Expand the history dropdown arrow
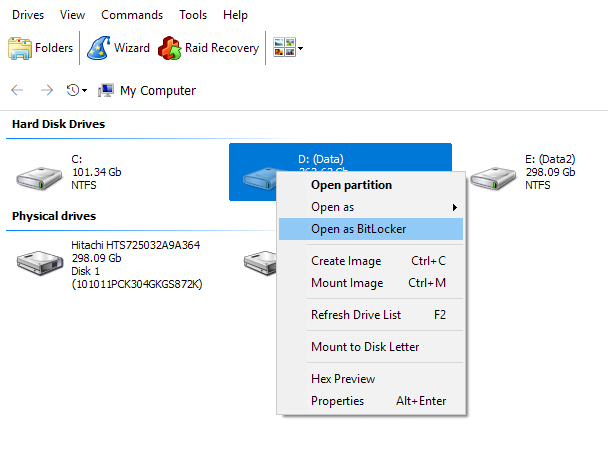Screen dimensions: 608x453 85,91
